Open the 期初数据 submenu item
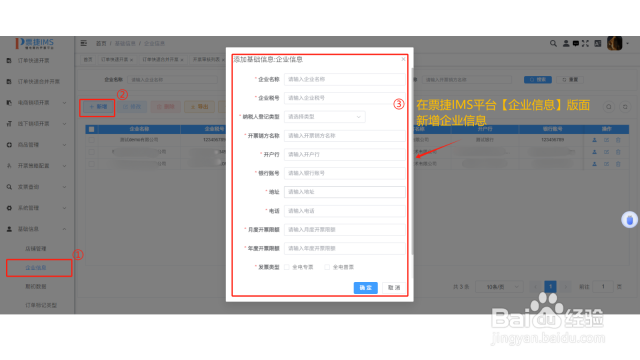The image size is (640, 360). (x=36, y=287)
